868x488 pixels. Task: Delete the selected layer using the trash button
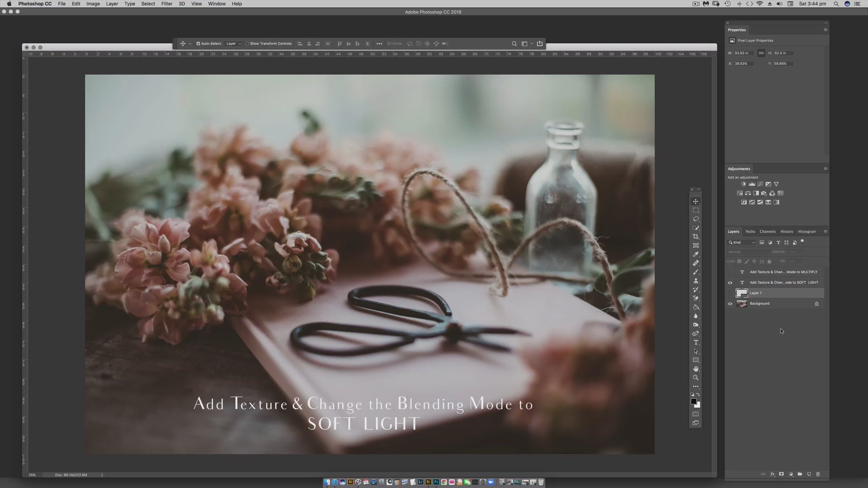(818, 474)
